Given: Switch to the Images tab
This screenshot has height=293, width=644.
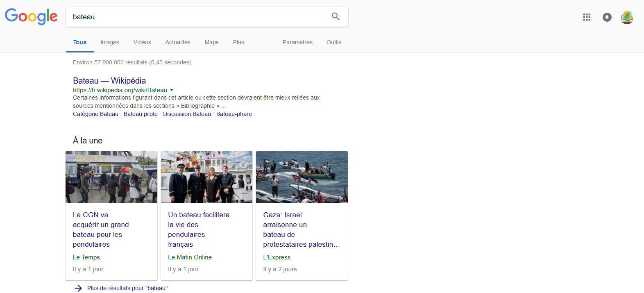Looking at the screenshot, I should coord(110,42).
